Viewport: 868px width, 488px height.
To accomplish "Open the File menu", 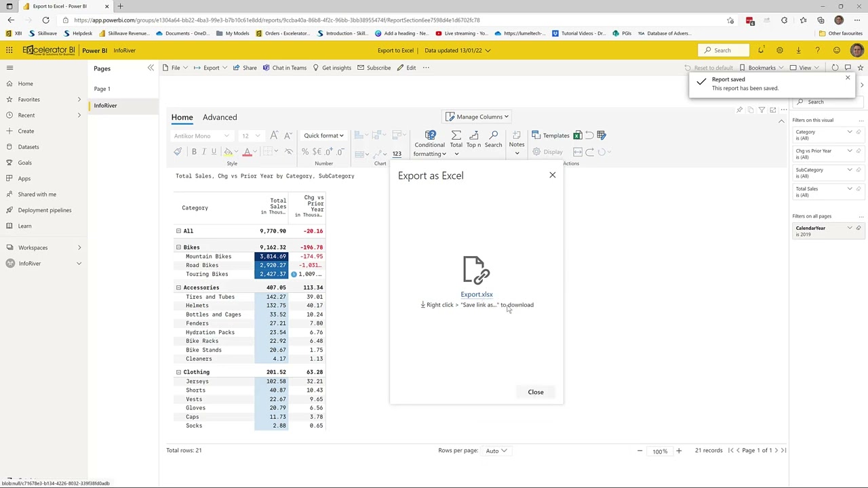I will coord(176,68).
